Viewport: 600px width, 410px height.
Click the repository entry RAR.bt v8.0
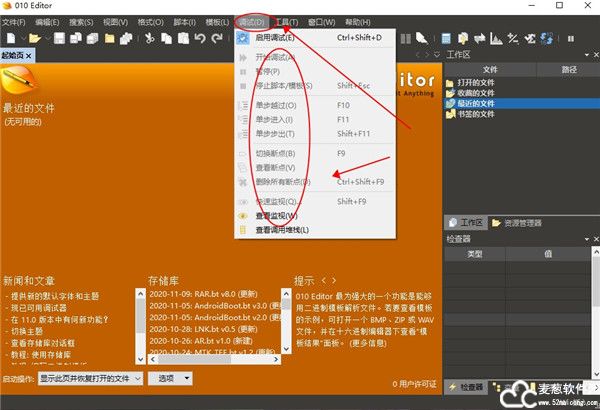(x=203, y=294)
